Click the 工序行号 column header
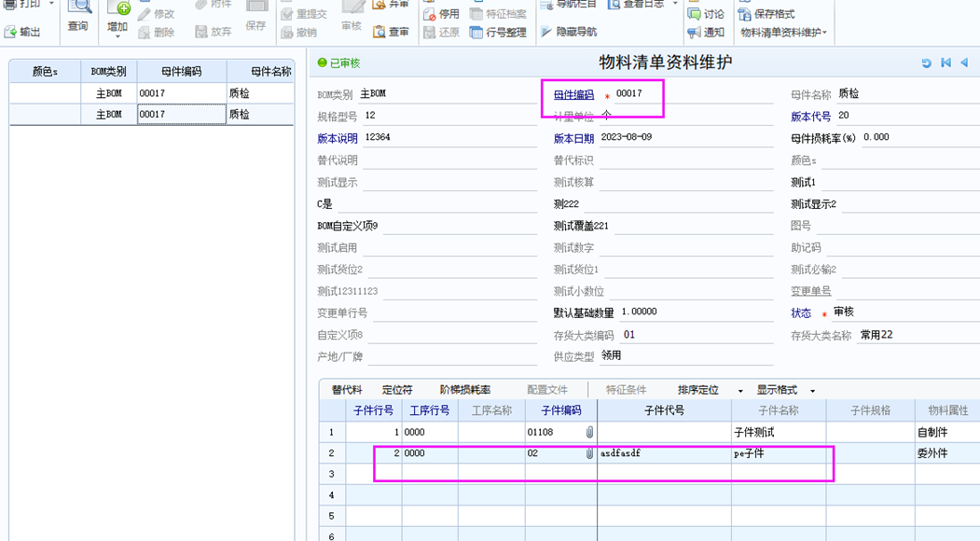980x541 pixels. [x=430, y=410]
